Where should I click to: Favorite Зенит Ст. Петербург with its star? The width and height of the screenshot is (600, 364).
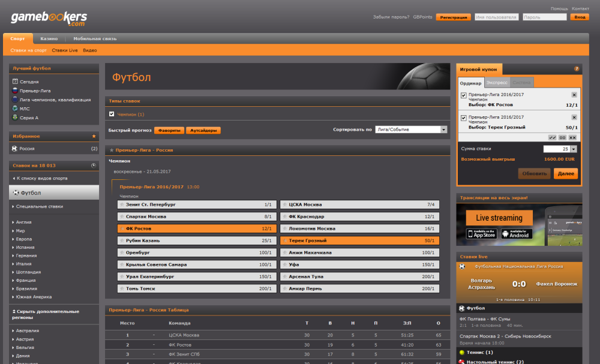[122, 204]
